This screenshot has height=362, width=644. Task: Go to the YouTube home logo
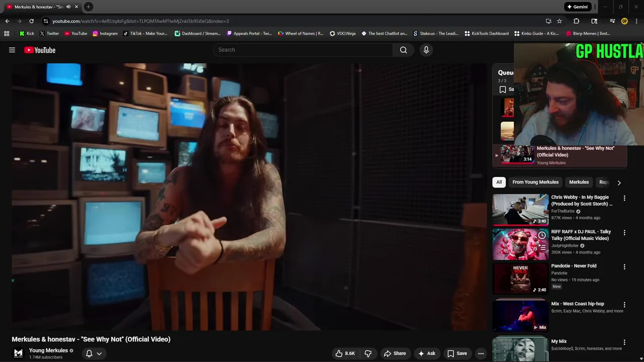[x=40, y=50]
